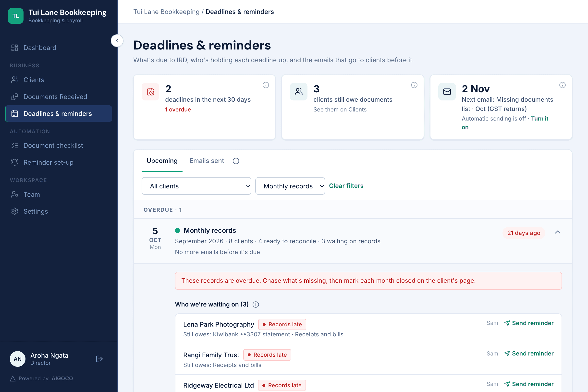Click the Lena Park Photography client name
The image size is (588, 392).
(219, 324)
